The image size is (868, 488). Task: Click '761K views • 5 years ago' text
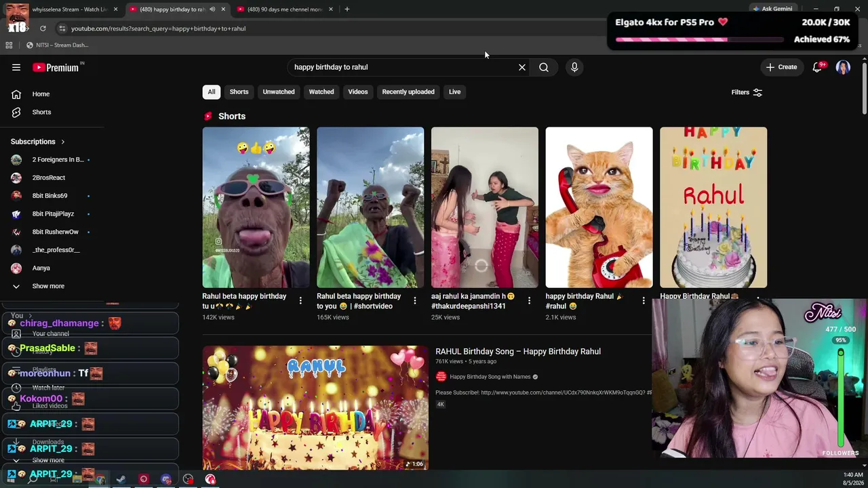pos(466,362)
